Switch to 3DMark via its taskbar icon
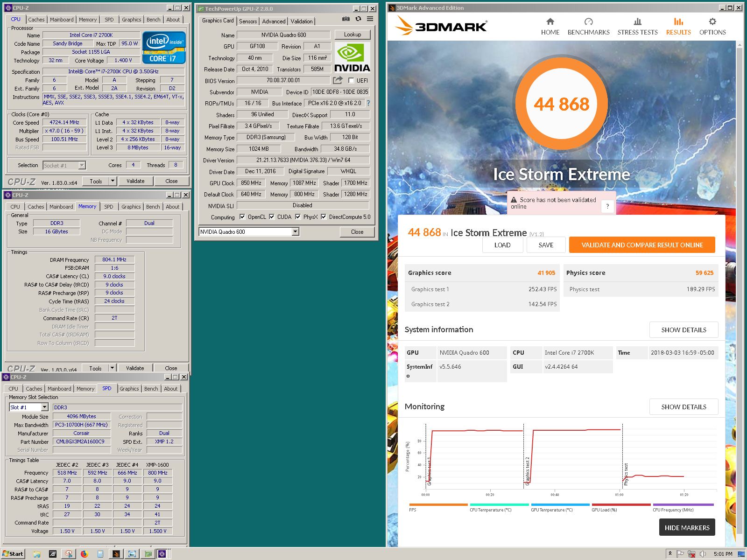Viewport: 747px width, 560px height. 116,554
